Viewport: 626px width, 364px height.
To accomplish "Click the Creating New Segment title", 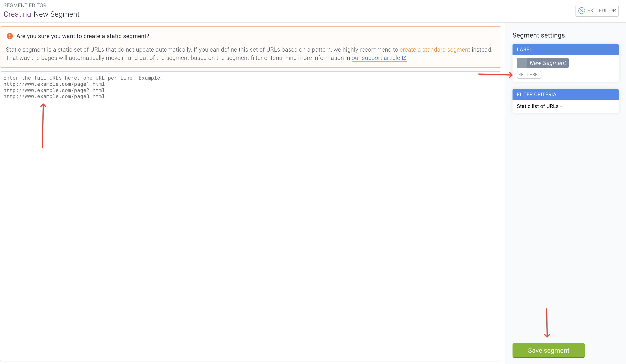I will [42, 14].
